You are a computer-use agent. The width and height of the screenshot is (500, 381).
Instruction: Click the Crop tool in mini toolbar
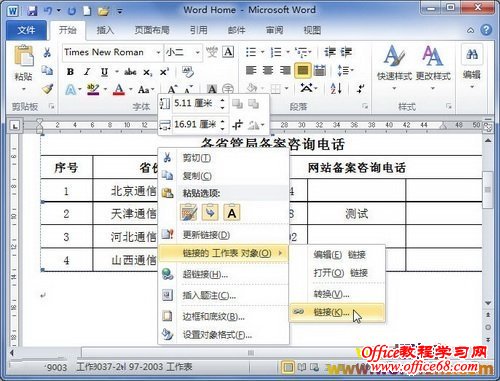[x=238, y=125]
